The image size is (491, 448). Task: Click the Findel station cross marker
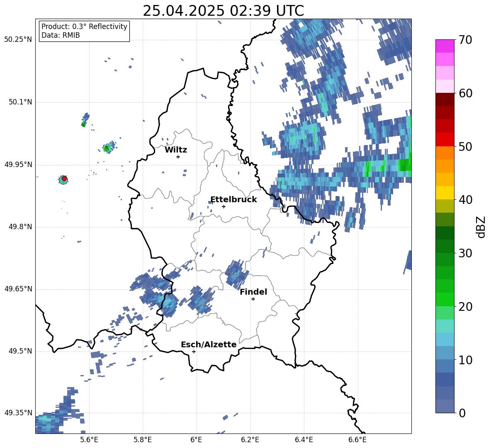click(x=253, y=299)
